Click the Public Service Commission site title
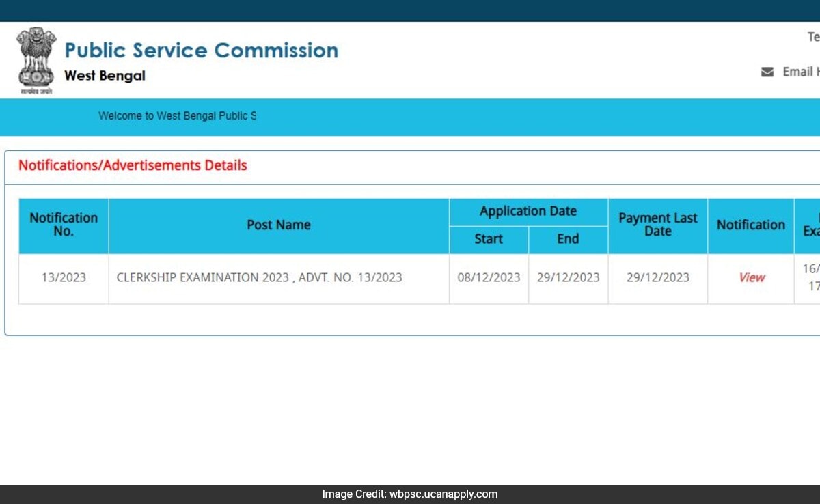The height and width of the screenshot is (504, 820). pos(201,50)
